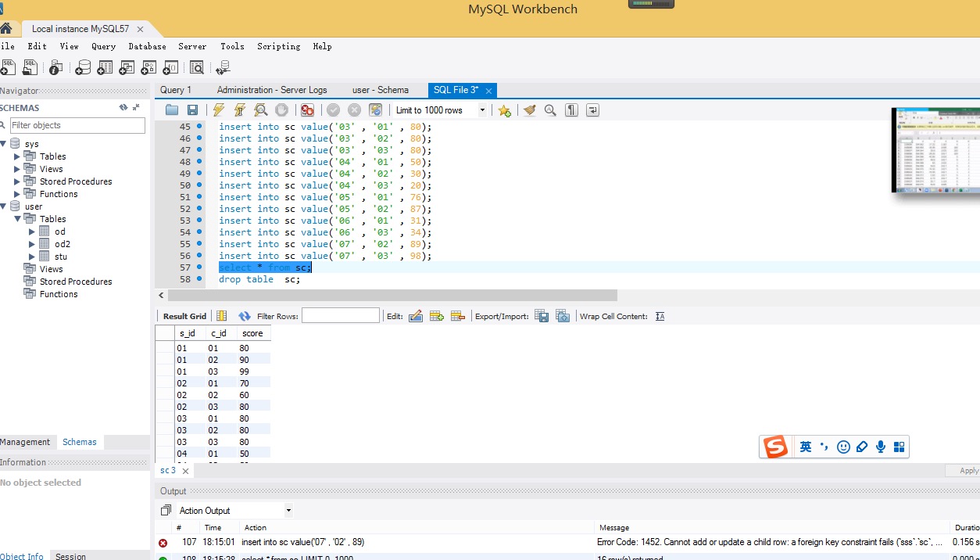Click the Explain execution plan magnifier icon

261,110
